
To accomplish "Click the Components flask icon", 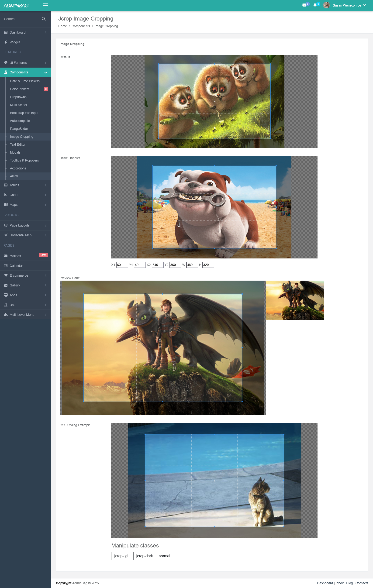I will (6, 72).
